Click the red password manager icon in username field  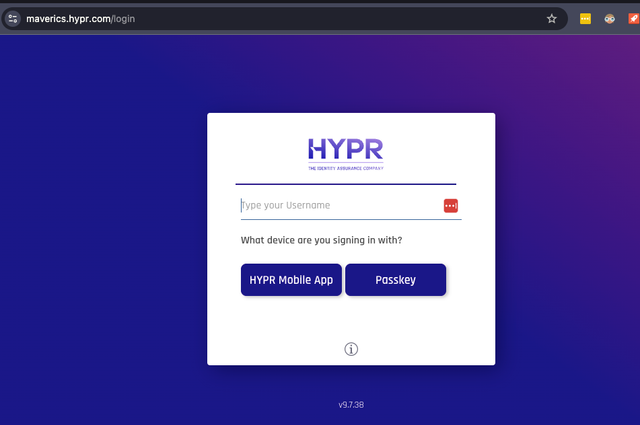451,206
